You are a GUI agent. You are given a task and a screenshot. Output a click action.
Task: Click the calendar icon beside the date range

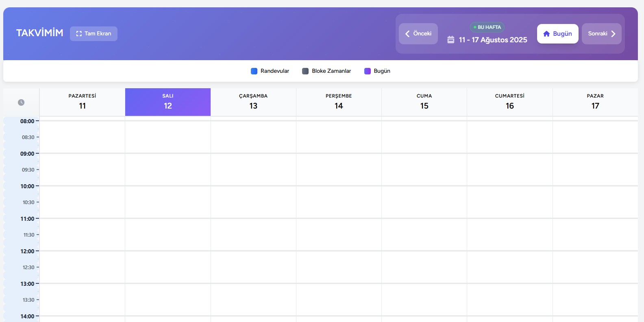click(x=451, y=40)
